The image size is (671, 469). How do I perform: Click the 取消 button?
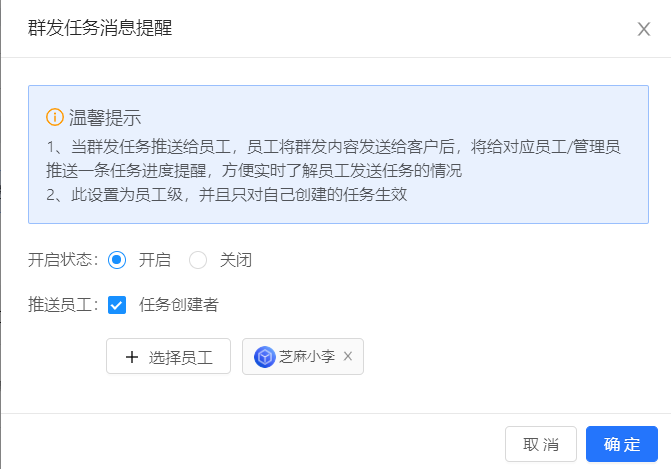coord(540,444)
